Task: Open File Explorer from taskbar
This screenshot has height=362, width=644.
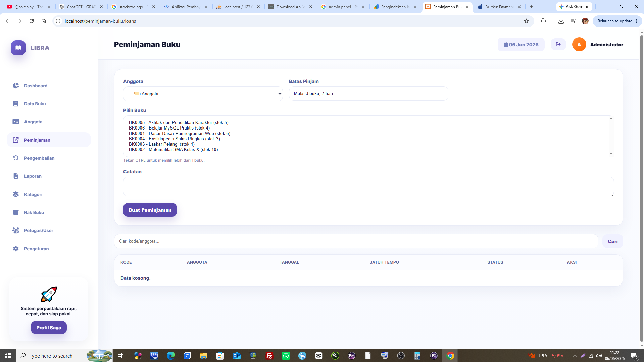Action: pyautogui.click(x=203, y=355)
